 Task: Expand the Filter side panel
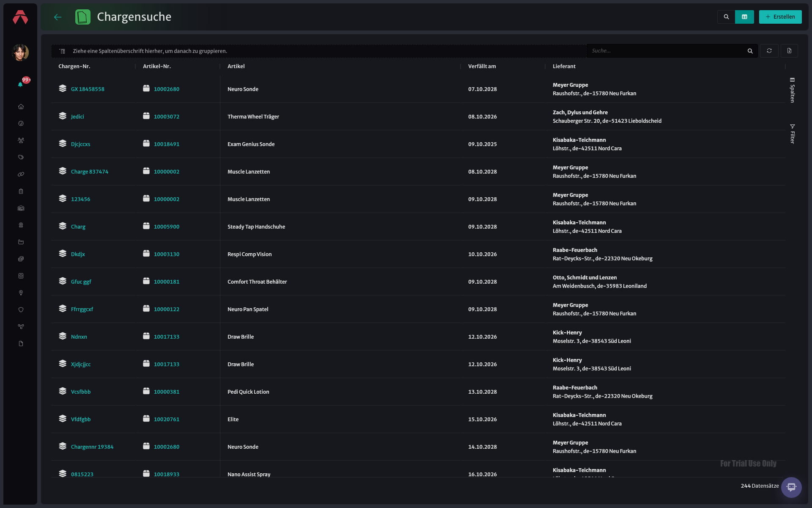coord(792,134)
